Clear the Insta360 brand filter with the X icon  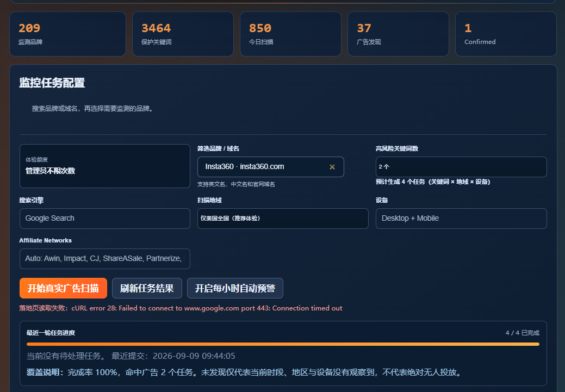pyautogui.click(x=332, y=167)
